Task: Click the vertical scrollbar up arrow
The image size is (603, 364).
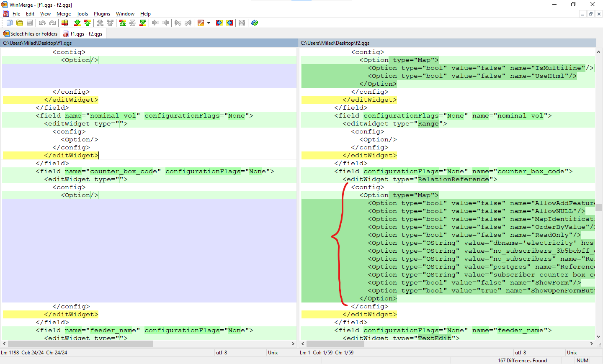Action: (599, 52)
